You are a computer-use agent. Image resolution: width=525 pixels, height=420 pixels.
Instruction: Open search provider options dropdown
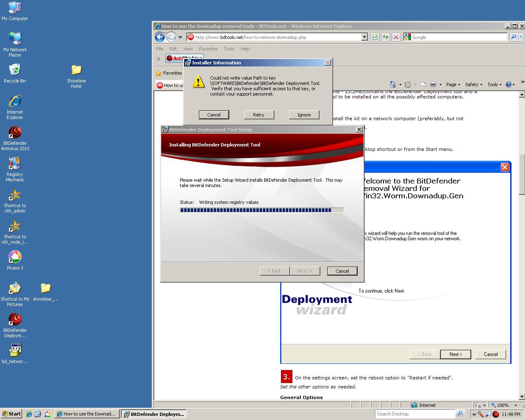point(521,37)
